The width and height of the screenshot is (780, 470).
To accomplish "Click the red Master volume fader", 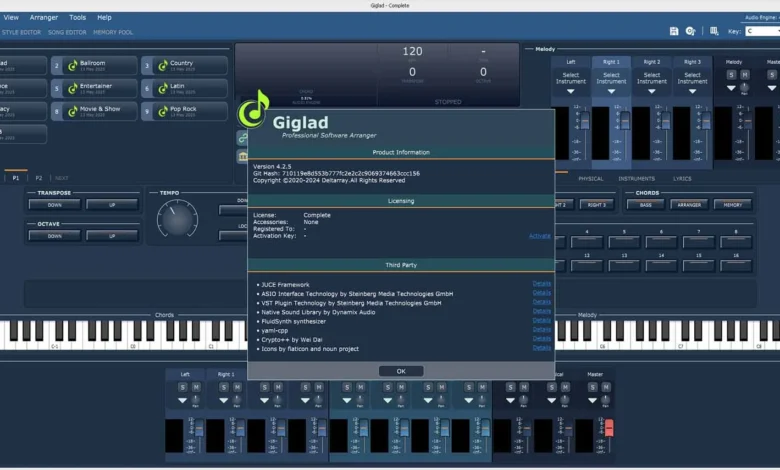I will tap(608, 427).
